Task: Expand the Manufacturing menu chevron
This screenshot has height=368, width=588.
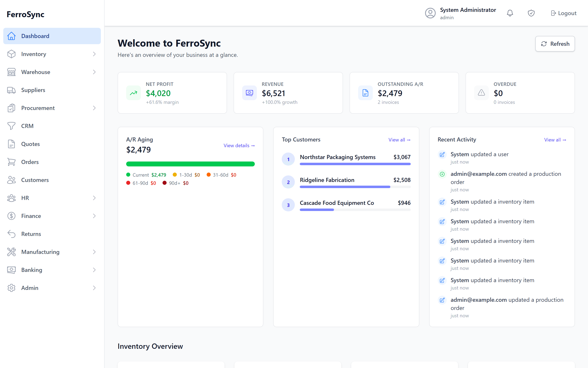Action: 94,252
